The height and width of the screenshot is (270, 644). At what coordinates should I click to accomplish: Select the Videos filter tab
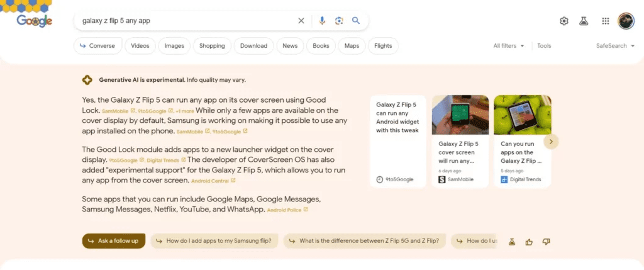point(140,46)
